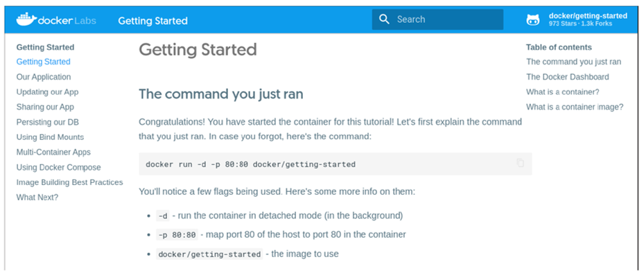Jump to The Docker Dashboard section
The image size is (644, 280).
coord(567,77)
